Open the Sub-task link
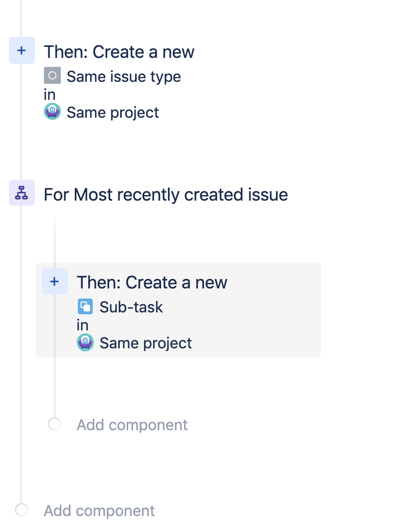Screen dimensions: 393x532 click(131, 307)
